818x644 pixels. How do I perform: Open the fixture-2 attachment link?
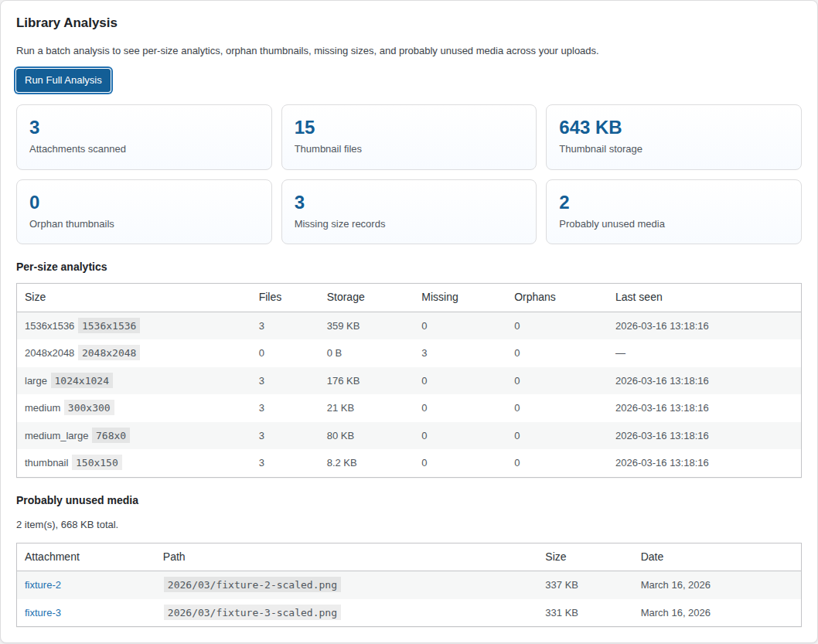[x=42, y=584]
